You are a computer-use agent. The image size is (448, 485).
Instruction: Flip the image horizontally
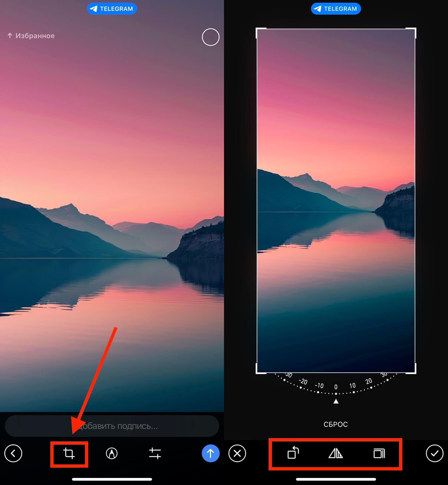click(x=335, y=453)
